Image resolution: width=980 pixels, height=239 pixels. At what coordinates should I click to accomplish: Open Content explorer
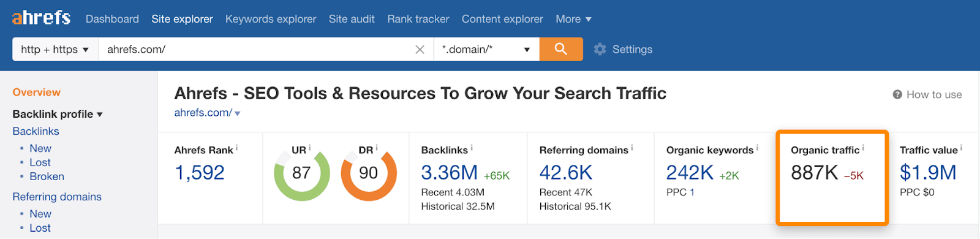point(502,19)
